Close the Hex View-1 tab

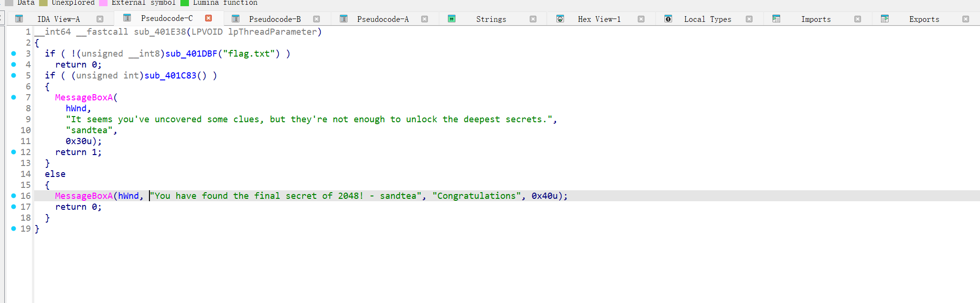pos(641,19)
